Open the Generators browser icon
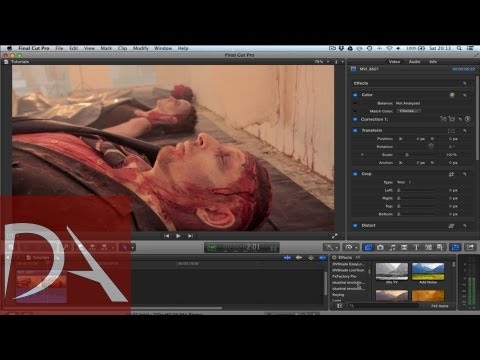Screen dimensions: 480x360 (x=428, y=247)
